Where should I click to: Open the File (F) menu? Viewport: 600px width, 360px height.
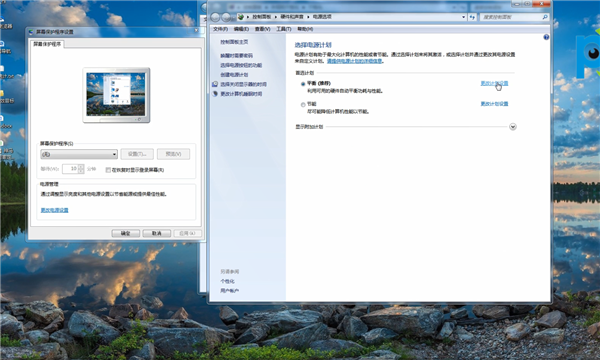pos(220,29)
